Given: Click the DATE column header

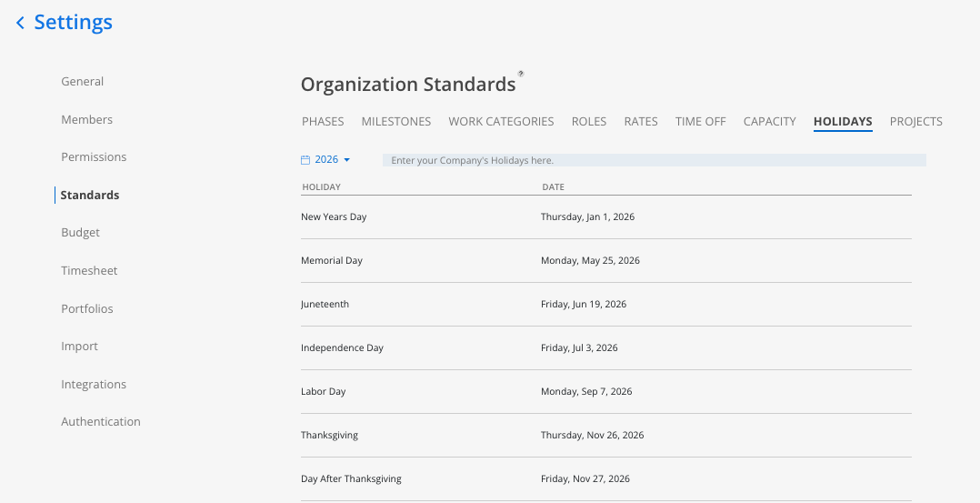Looking at the screenshot, I should coord(553,187).
